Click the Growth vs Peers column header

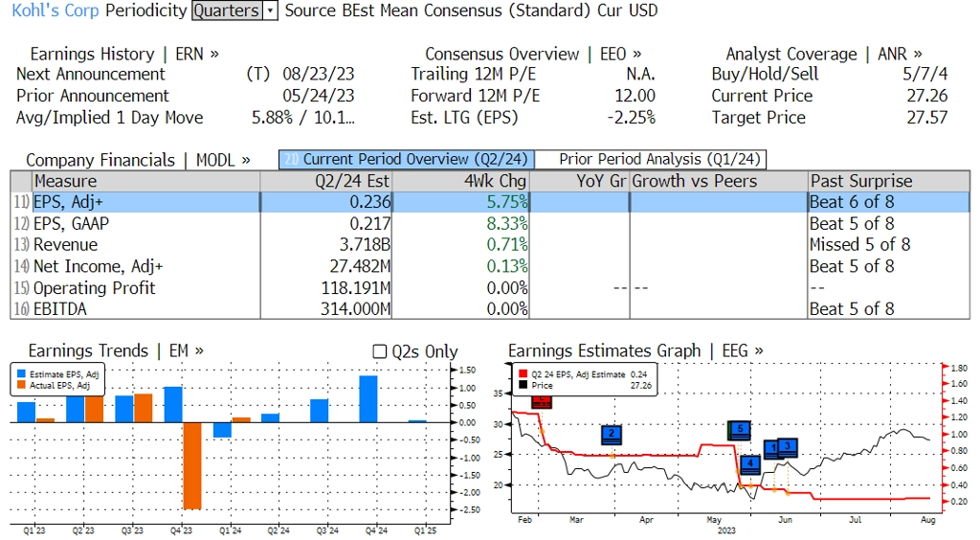(718, 181)
